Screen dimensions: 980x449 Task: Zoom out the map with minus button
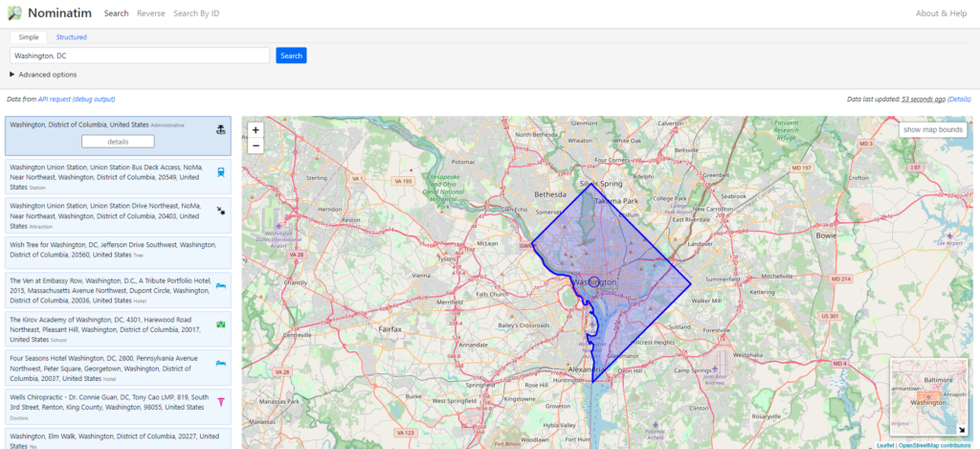tap(256, 146)
